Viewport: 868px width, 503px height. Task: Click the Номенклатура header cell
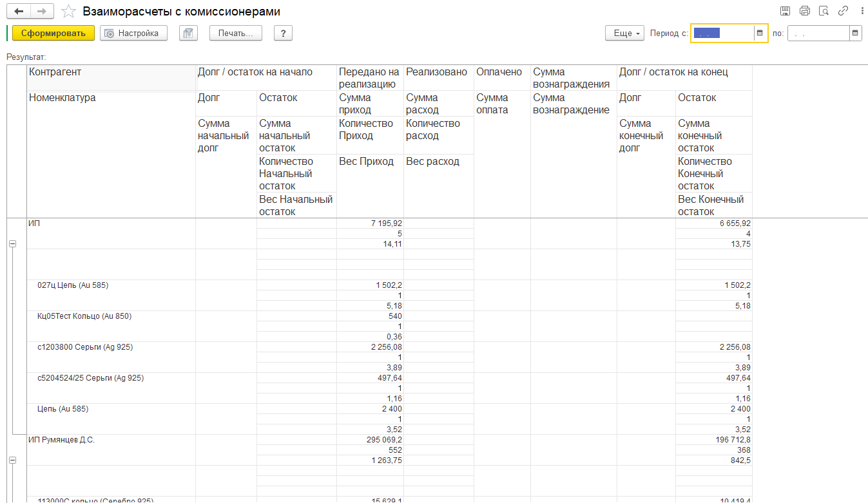coord(111,155)
